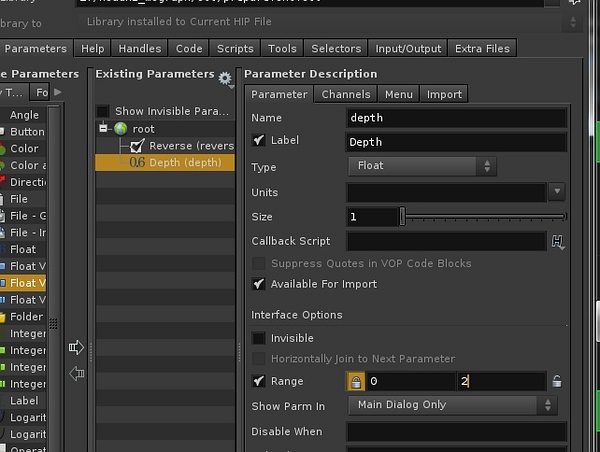The width and height of the screenshot is (600, 452).
Task: Switch to the Channels sub-tab
Action: pyautogui.click(x=346, y=95)
